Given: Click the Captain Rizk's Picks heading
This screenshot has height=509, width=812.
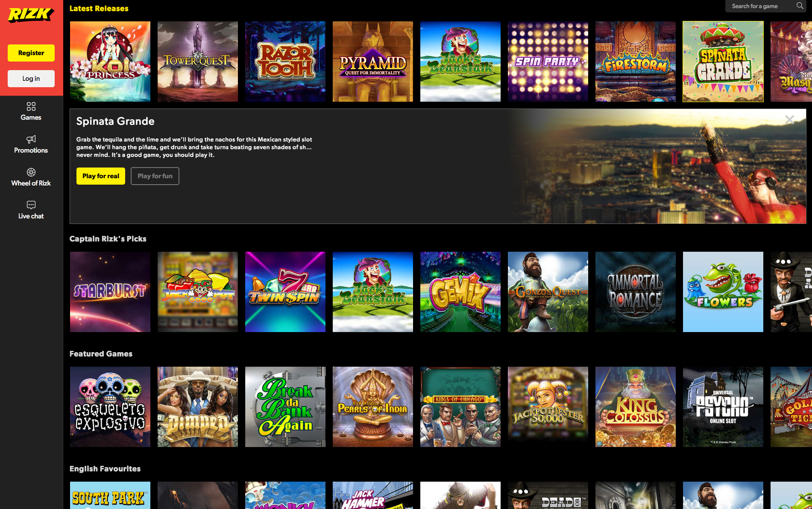Looking at the screenshot, I should (x=108, y=239).
